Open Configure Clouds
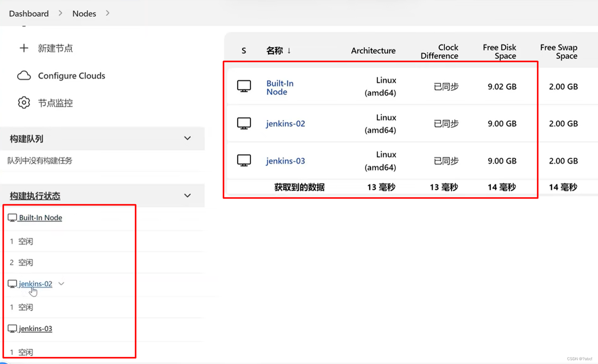The width and height of the screenshot is (598, 364). coord(72,76)
